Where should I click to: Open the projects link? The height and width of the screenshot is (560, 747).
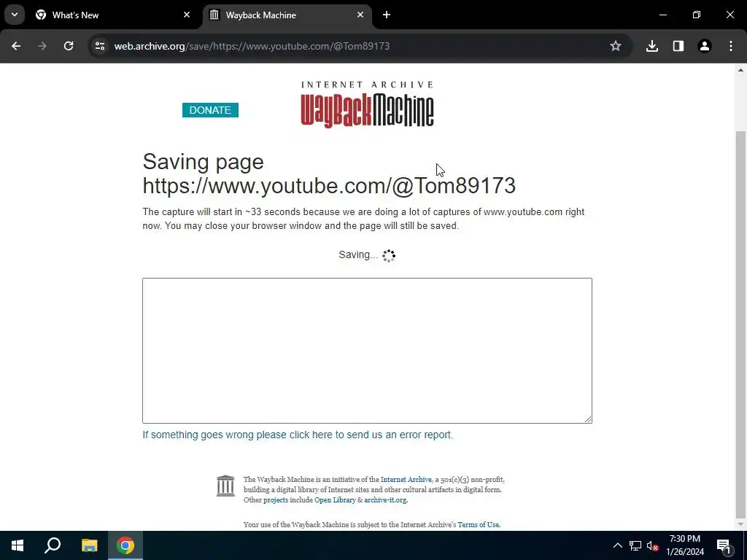[276, 500]
